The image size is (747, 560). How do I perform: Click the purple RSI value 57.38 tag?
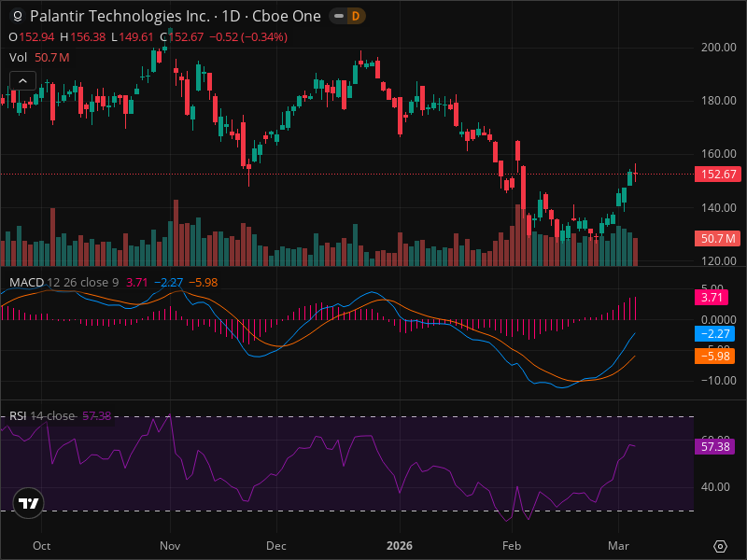[714, 447]
